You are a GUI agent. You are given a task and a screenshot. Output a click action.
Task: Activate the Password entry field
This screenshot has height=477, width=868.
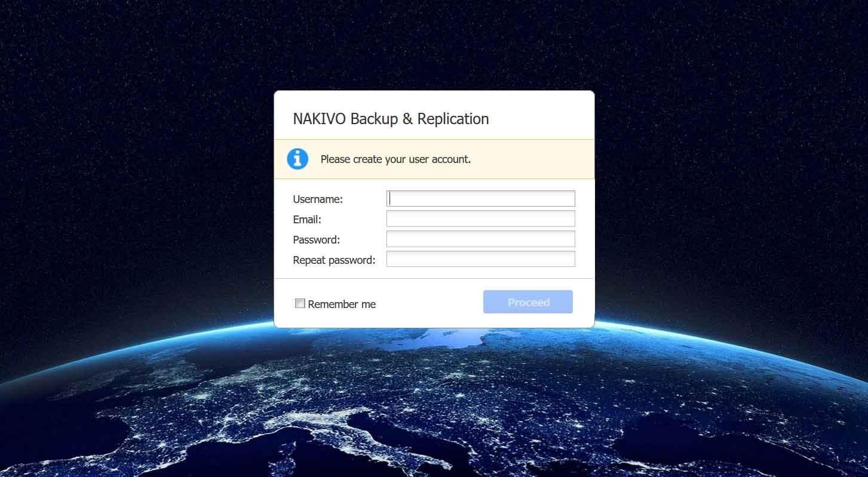tap(481, 239)
